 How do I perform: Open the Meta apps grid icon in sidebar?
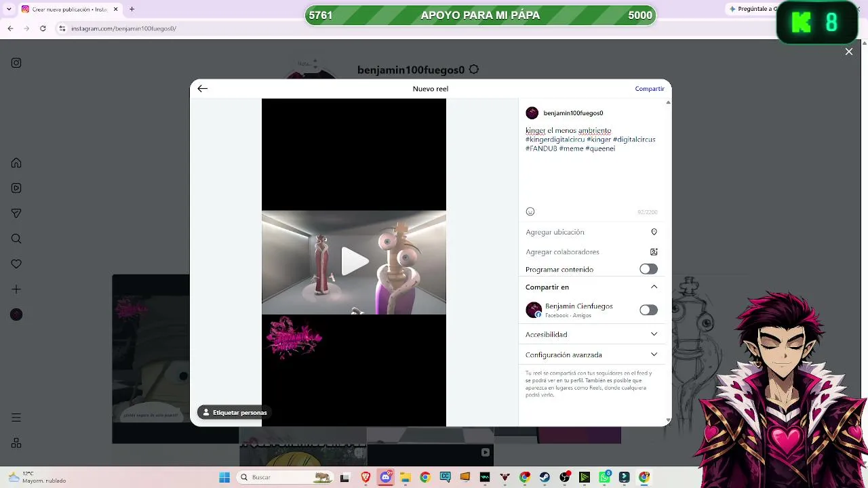point(16,443)
